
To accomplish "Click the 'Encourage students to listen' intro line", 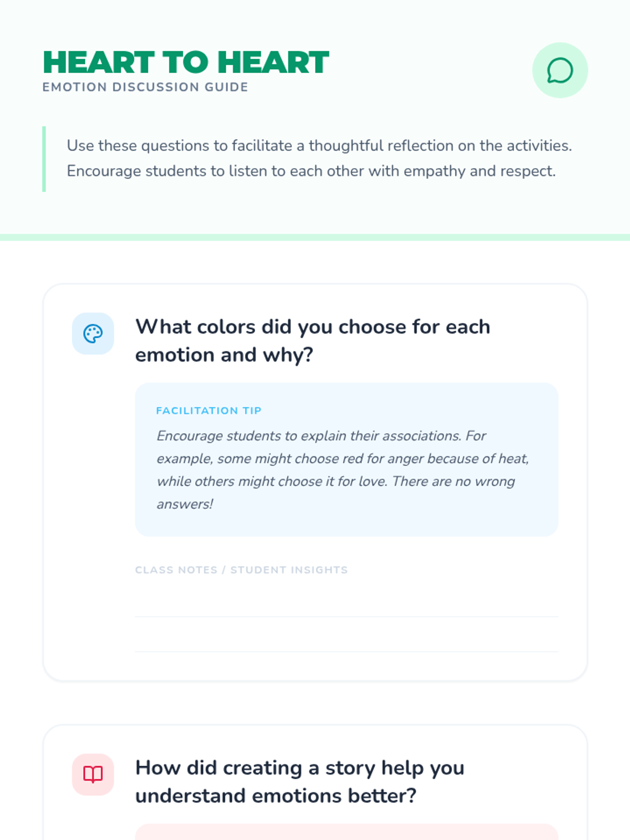I will pos(311,171).
